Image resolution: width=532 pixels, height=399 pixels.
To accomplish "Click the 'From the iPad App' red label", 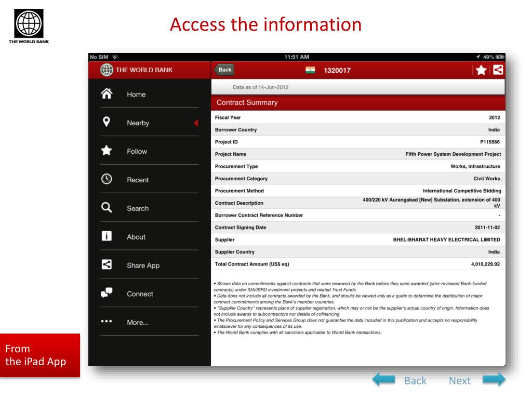I will [x=40, y=355].
